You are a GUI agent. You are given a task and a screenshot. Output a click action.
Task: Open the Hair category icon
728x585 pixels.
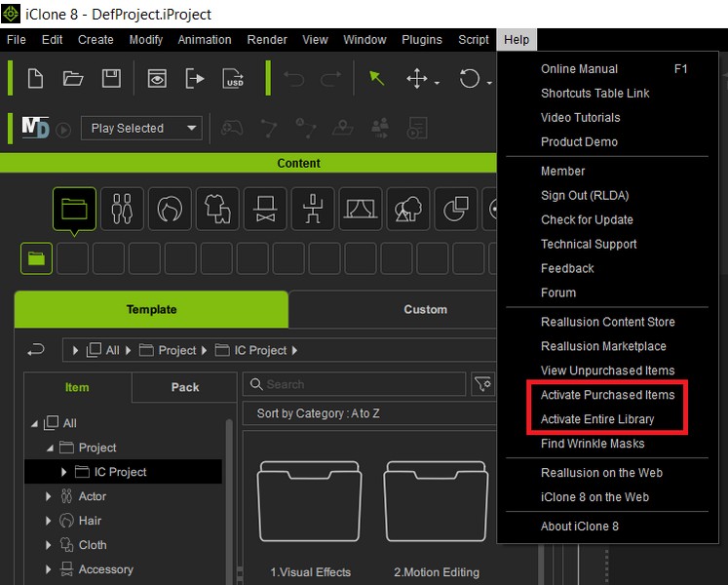tap(170, 209)
